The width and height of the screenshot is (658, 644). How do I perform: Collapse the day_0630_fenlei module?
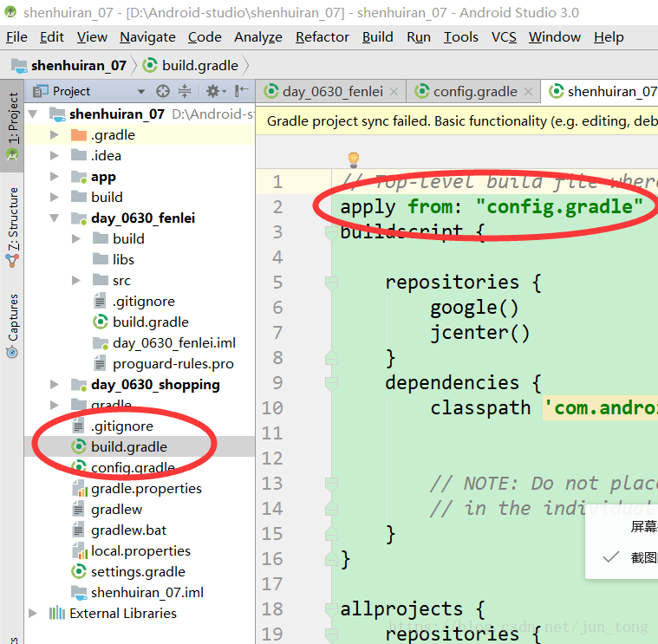point(55,218)
